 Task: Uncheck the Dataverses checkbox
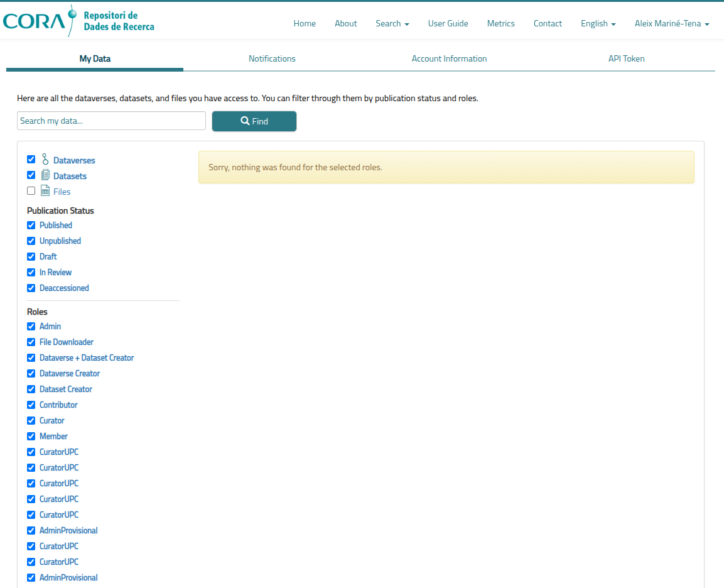pos(31,160)
